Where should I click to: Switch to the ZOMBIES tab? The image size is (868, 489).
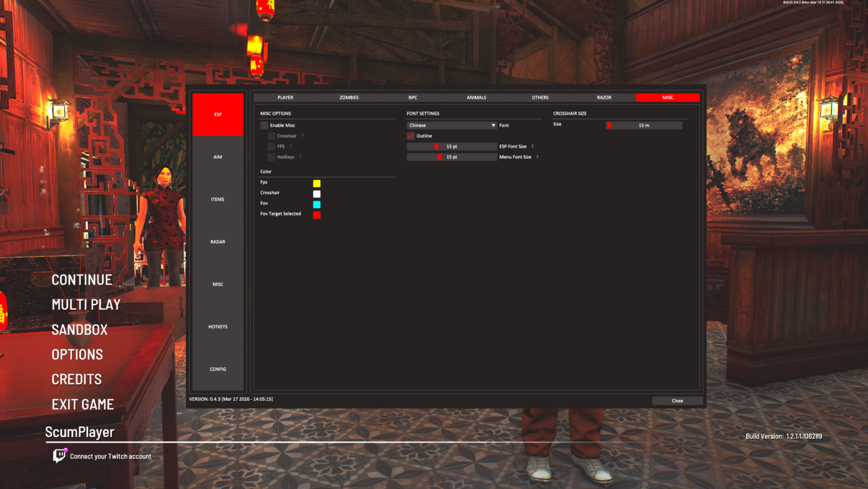[x=349, y=97]
